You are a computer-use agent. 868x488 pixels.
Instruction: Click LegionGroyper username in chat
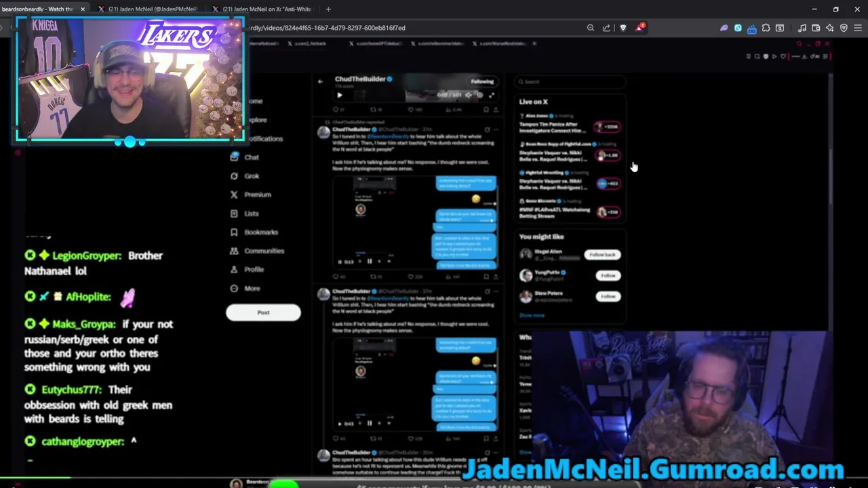pos(87,256)
